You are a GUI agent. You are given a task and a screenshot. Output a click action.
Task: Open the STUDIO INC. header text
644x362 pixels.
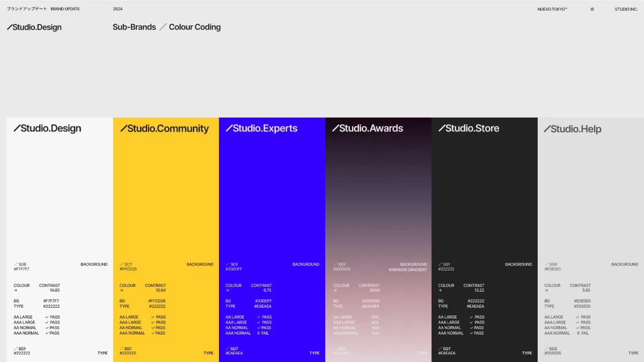point(626,9)
